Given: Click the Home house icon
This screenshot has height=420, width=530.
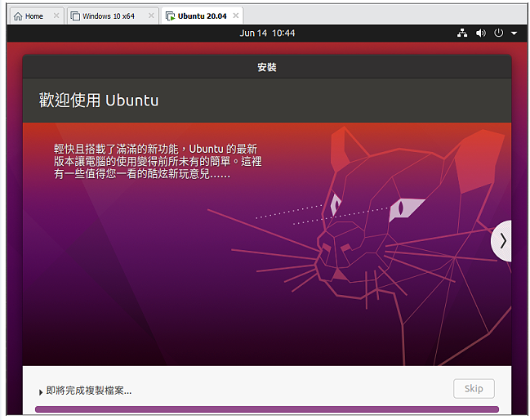Looking at the screenshot, I should click(x=18, y=16).
